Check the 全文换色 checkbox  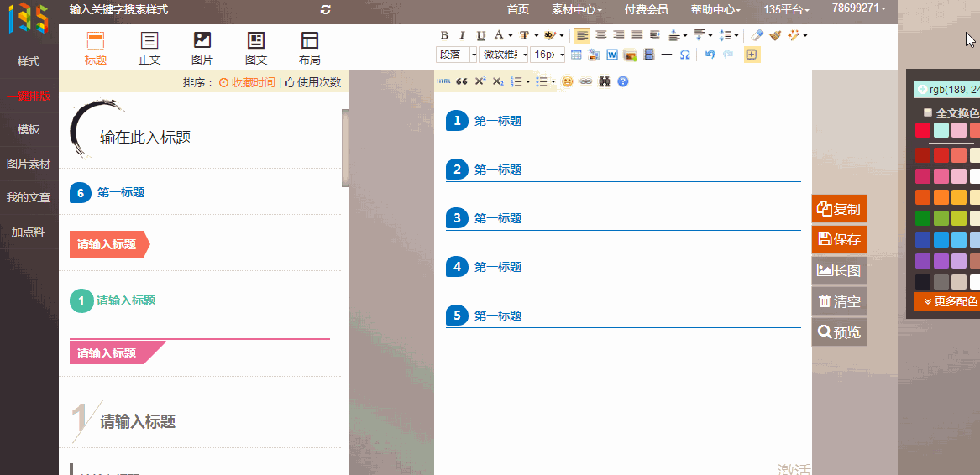pos(927,113)
